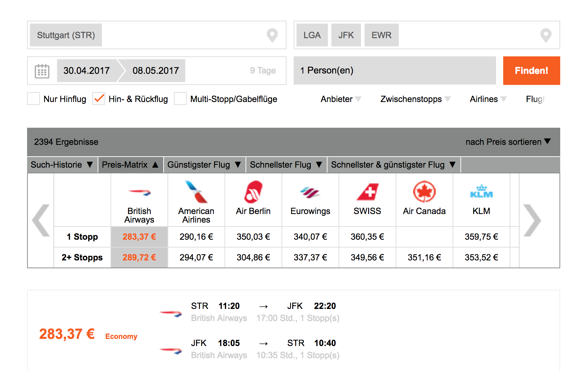Select KLM price 353,52 €

pos(481,258)
